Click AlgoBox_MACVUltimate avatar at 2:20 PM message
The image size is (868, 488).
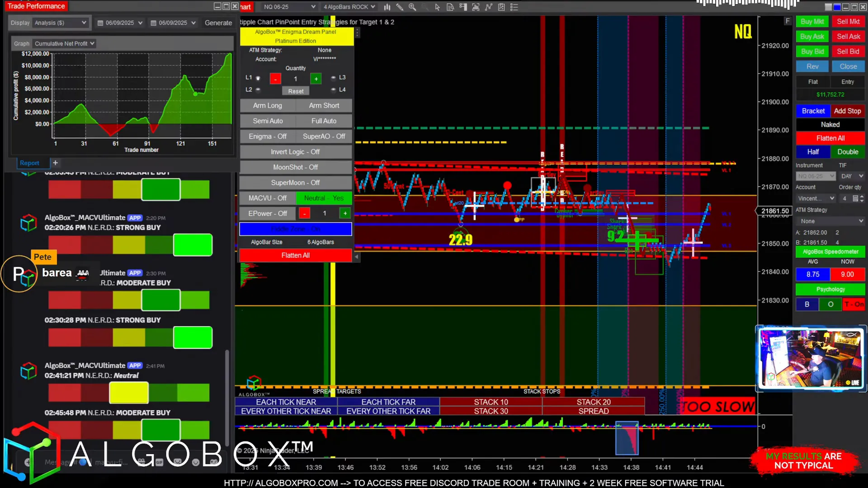click(x=28, y=223)
